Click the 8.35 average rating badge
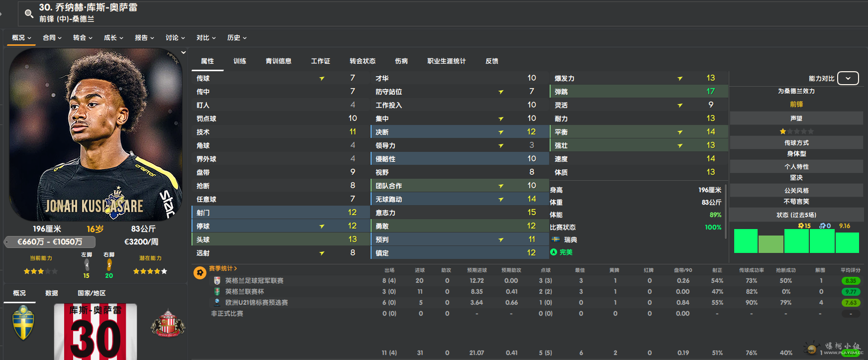Screen dimensions: 868x360 (x=851, y=281)
